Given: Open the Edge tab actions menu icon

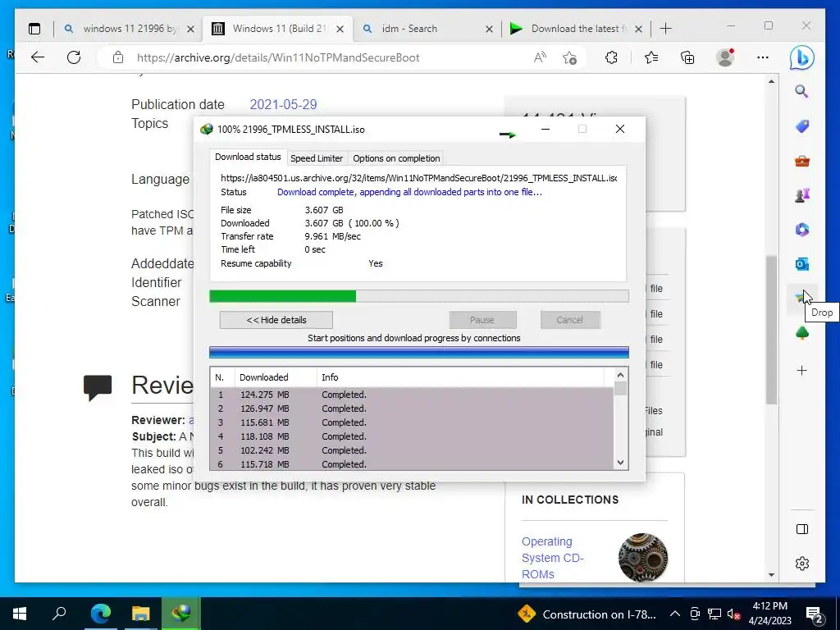Looking at the screenshot, I should 34,29.
